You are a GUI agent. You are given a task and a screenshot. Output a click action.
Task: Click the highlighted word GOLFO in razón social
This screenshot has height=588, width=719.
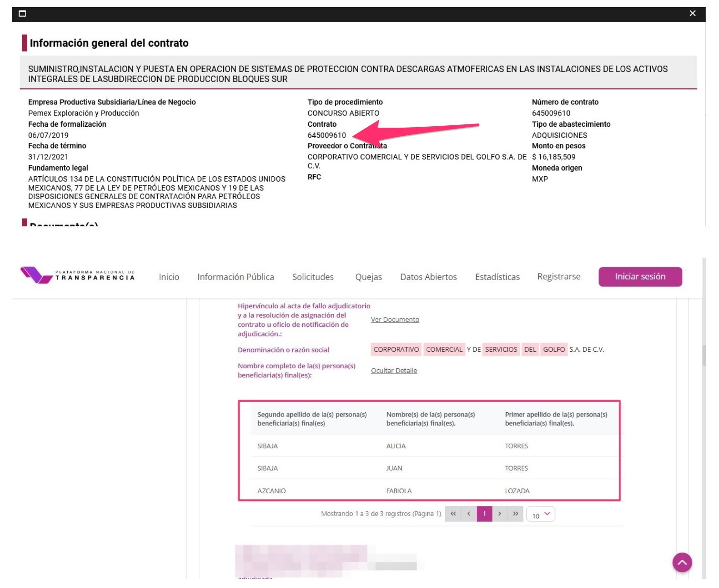coord(554,349)
